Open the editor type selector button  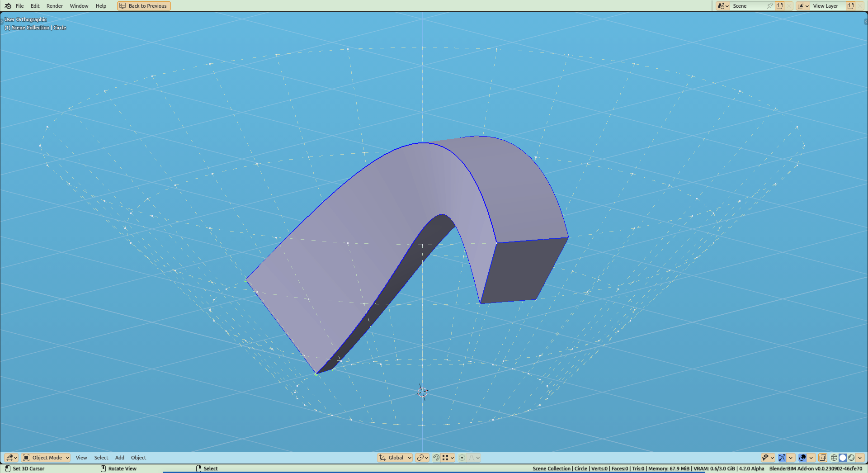[x=11, y=458]
